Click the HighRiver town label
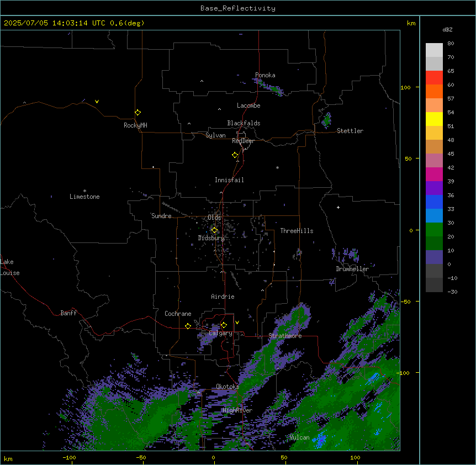 pos(237,410)
